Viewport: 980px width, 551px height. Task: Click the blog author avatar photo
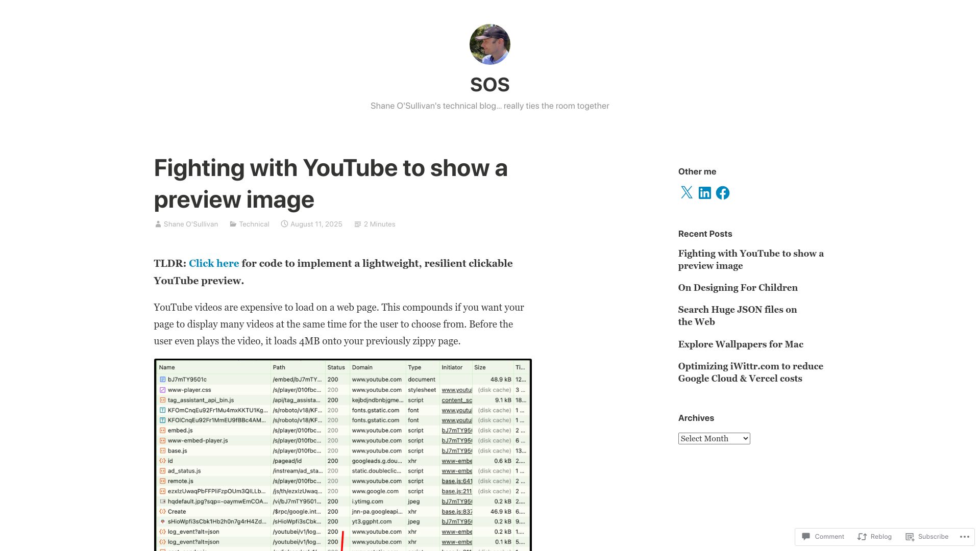point(489,44)
